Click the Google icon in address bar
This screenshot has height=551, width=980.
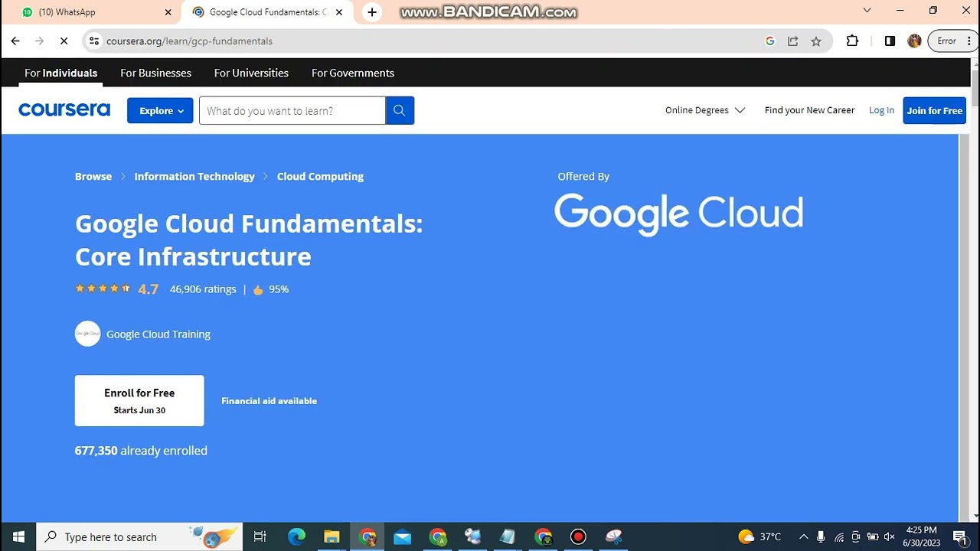[x=770, y=41]
